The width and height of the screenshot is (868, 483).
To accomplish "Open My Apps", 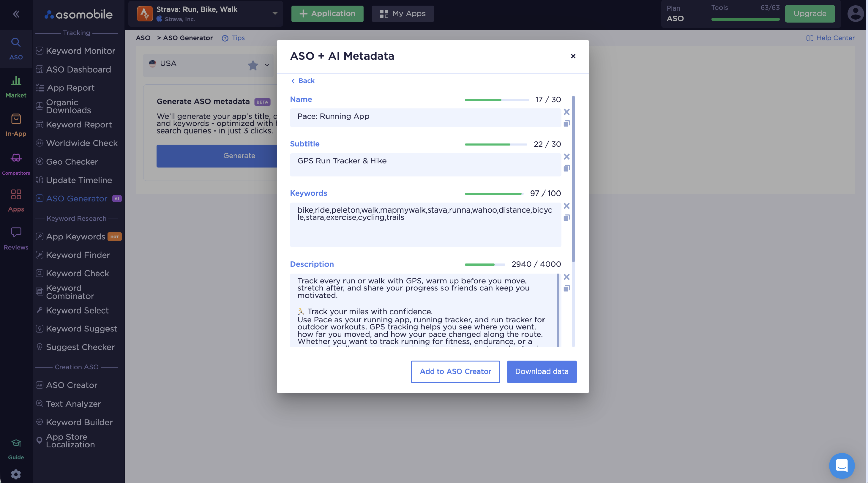I will [x=402, y=14].
